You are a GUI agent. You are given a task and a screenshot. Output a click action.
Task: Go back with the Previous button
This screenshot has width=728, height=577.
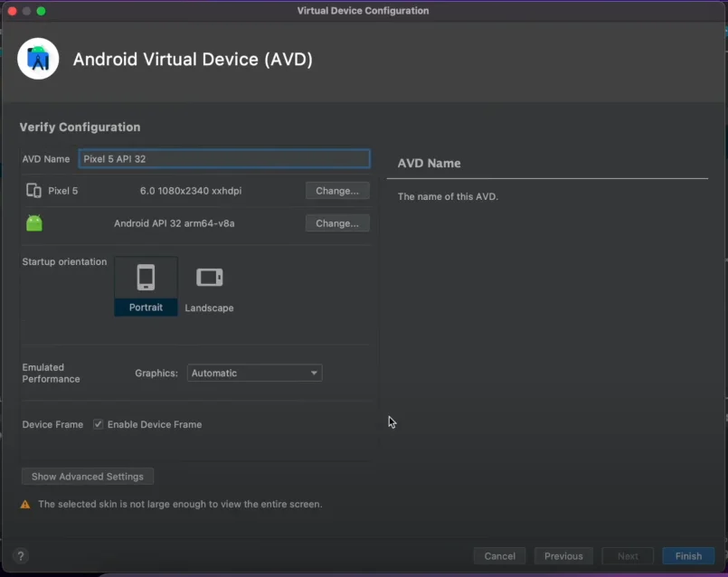[563, 556]
